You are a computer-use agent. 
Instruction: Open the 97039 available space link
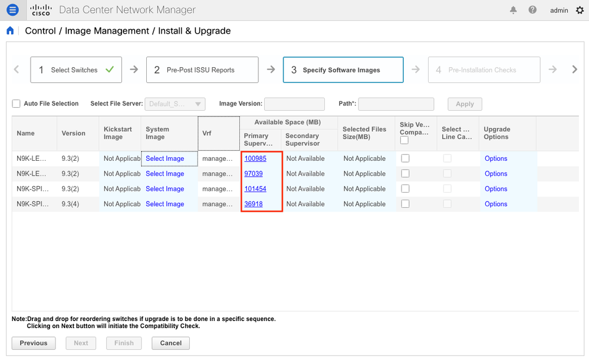pos(254,174)
